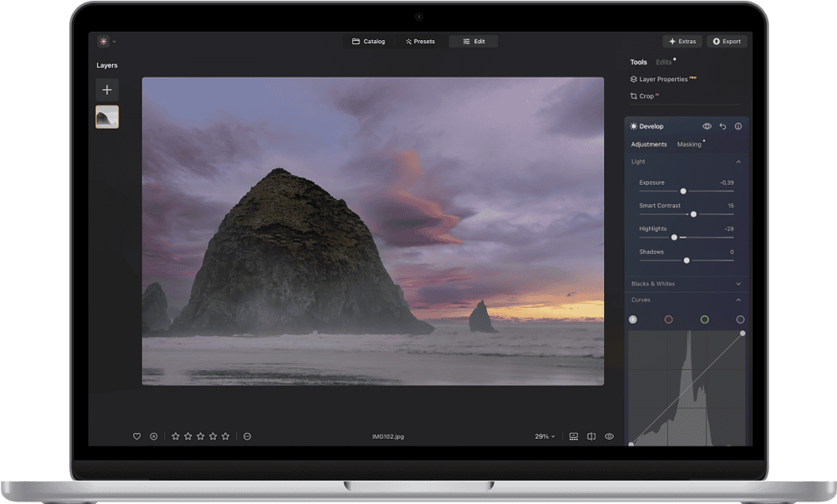The image size is (837, 504).
Task: Rate the photo three stars
Action: point(200,436)
